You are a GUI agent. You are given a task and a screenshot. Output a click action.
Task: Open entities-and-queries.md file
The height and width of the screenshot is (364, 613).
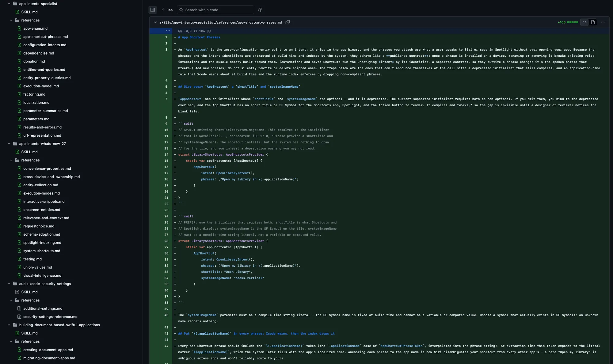tap(44, 70)
